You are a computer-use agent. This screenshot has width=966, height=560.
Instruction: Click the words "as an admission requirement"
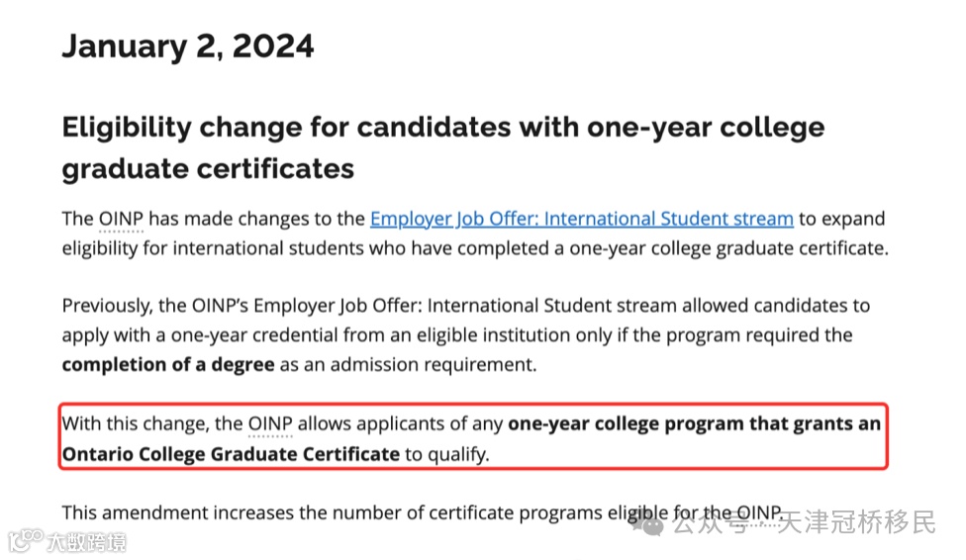click(x=408, y=364)
